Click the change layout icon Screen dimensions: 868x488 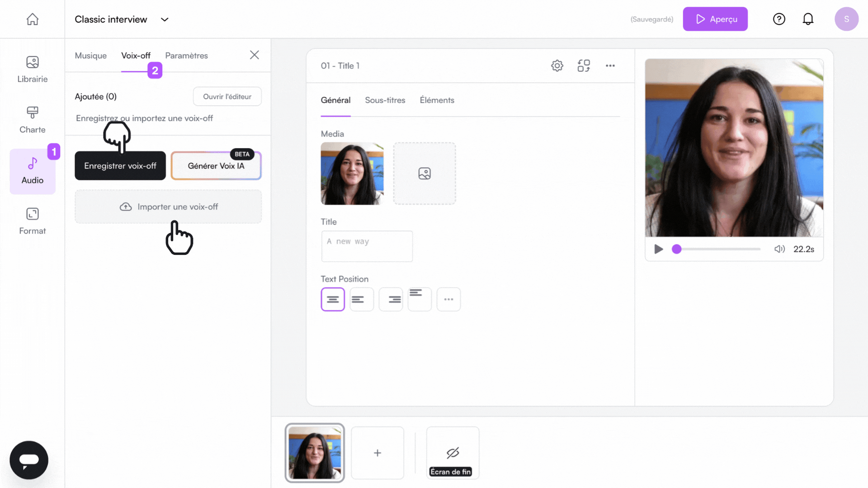click(584, 66)
